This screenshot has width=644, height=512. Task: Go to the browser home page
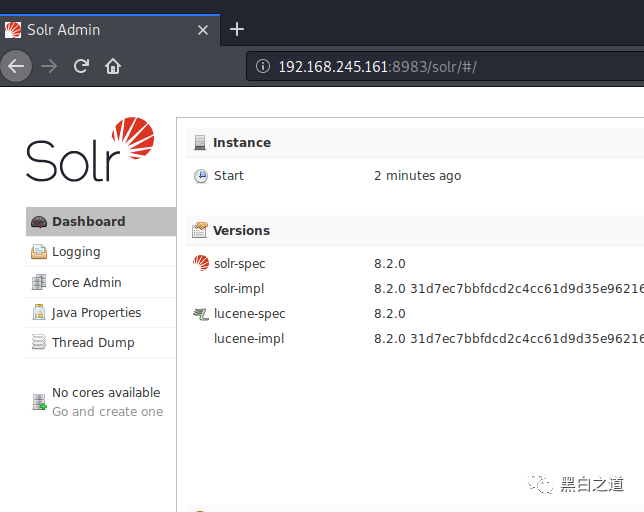point(113,66)
